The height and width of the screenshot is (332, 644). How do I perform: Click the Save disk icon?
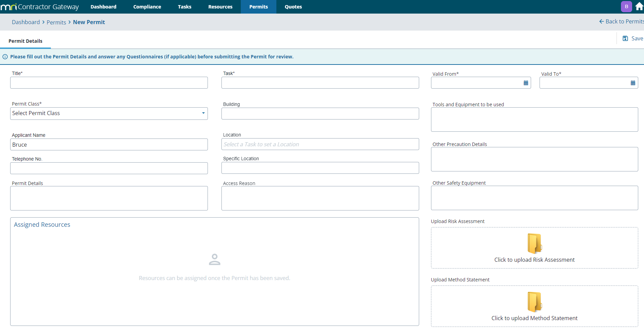click(625, 39)
